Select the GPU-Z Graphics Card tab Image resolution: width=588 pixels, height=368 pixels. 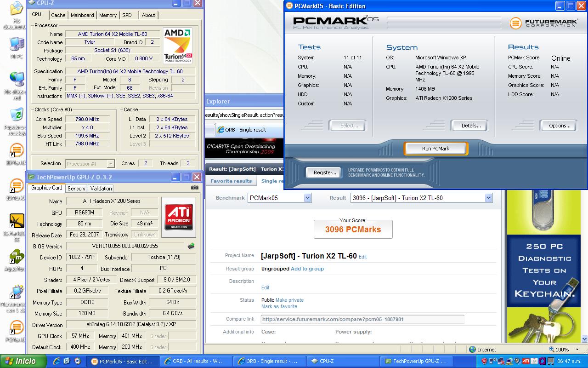tap(46, 188)
